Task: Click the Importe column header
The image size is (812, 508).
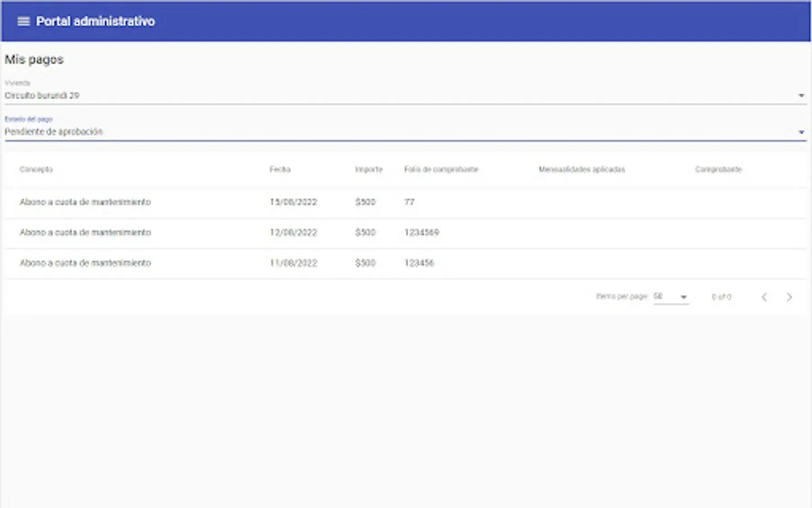Action: [369, 169]
